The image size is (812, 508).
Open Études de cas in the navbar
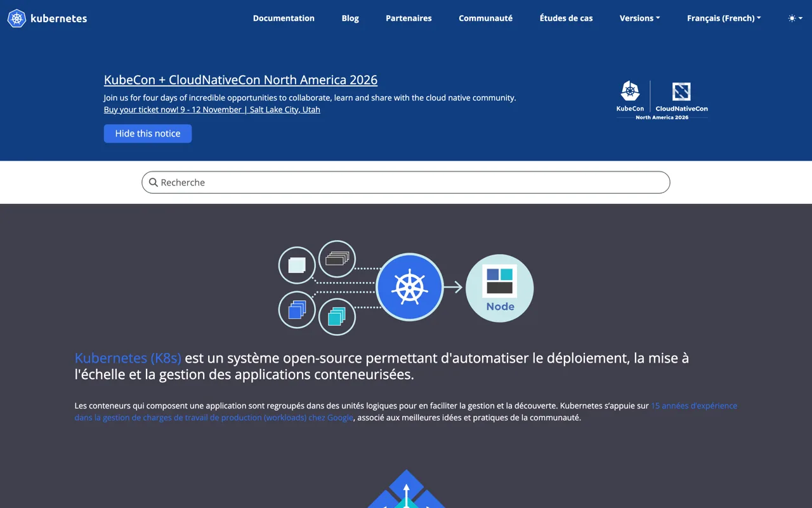(566, 18)
